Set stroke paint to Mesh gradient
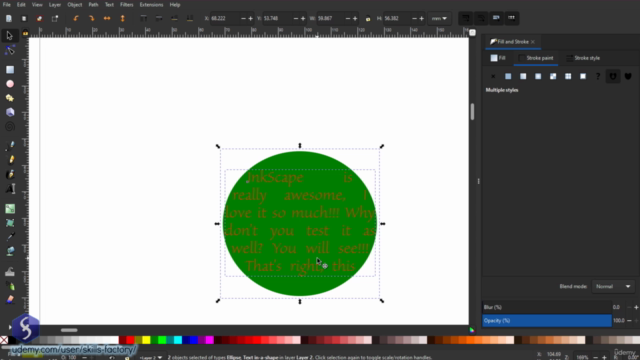This screenshot has height=360, width=640. point(553,76)
